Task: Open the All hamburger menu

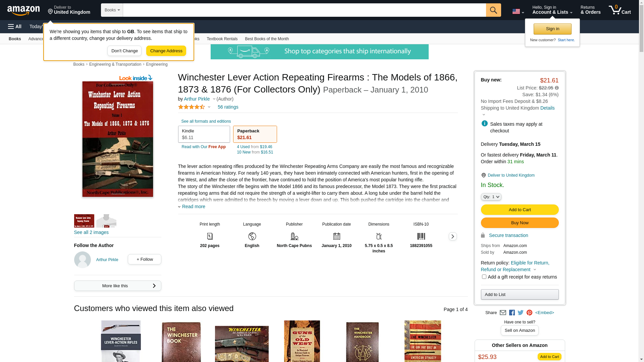Action: [x=15, y=26]
